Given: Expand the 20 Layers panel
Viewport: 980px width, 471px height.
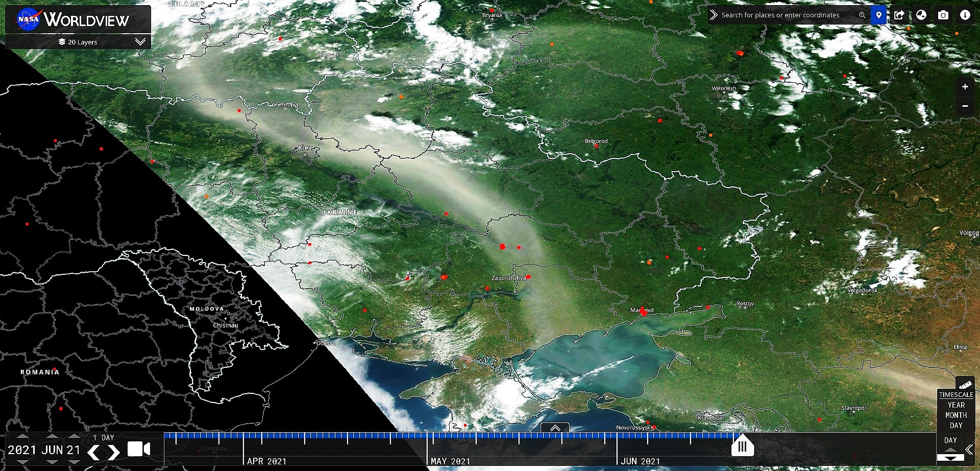Looking at the screenshot, I should click(x=140, y=41).
